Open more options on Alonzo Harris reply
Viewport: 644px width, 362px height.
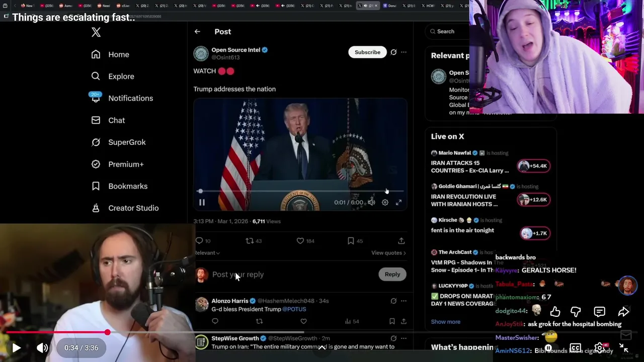(404, 301)
